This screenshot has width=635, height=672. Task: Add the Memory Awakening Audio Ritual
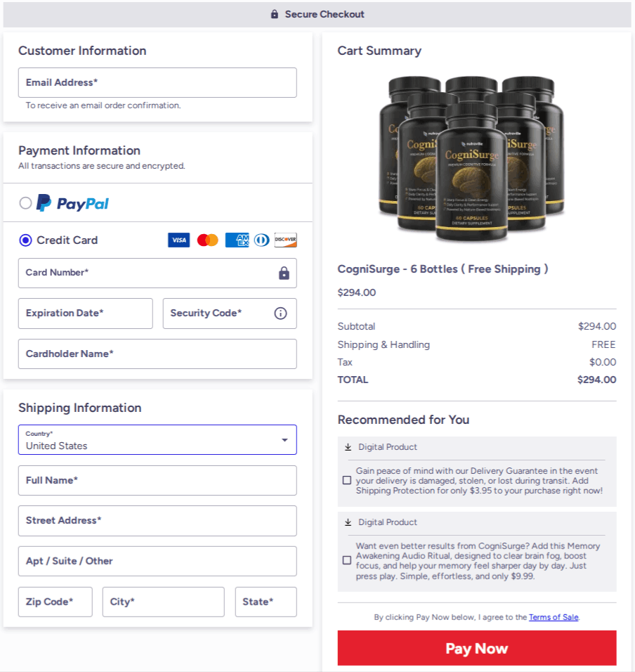point(346,560)
